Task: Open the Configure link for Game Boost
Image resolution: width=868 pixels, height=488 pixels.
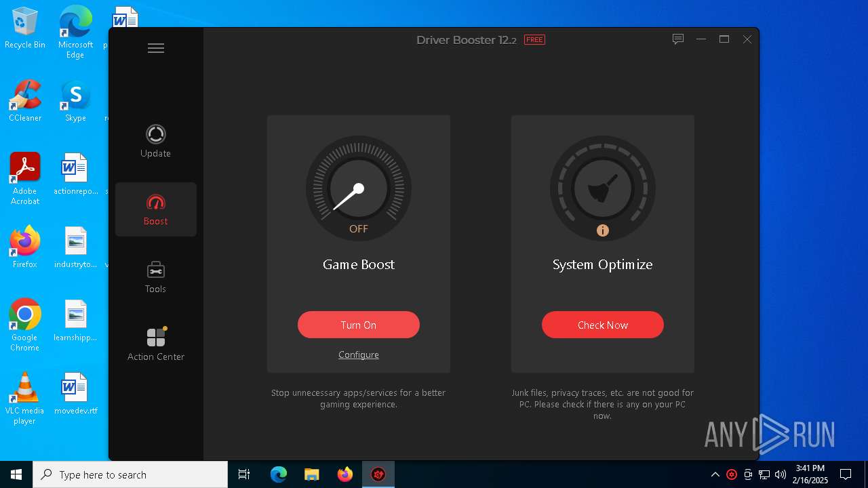Action: click(359, 354)
